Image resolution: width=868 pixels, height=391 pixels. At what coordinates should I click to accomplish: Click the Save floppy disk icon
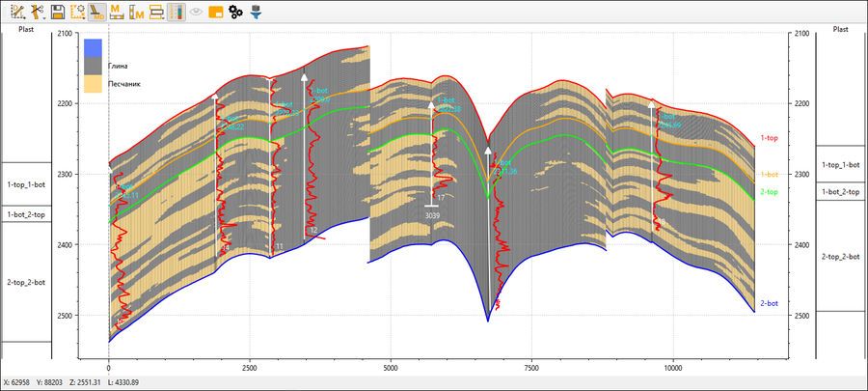tap(58, 13)
